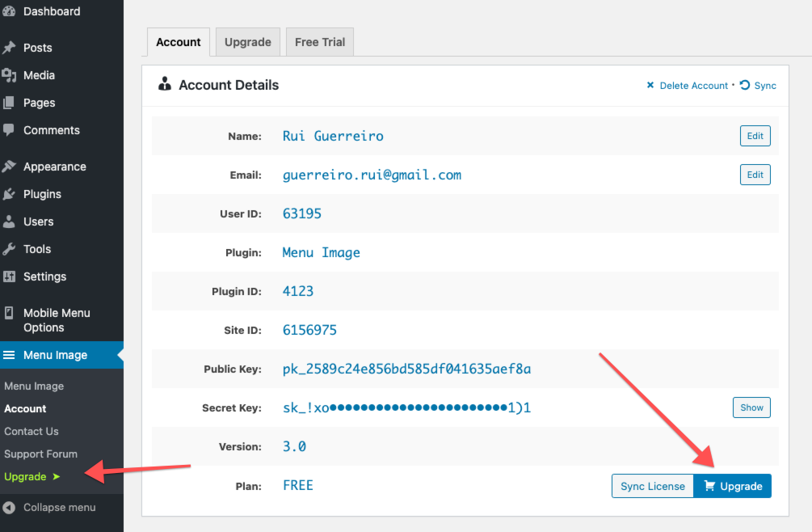Click the Posts pushpin icon
Image resolution: width=812 pixels, height=532 pixels.
[x=9, y=48]
